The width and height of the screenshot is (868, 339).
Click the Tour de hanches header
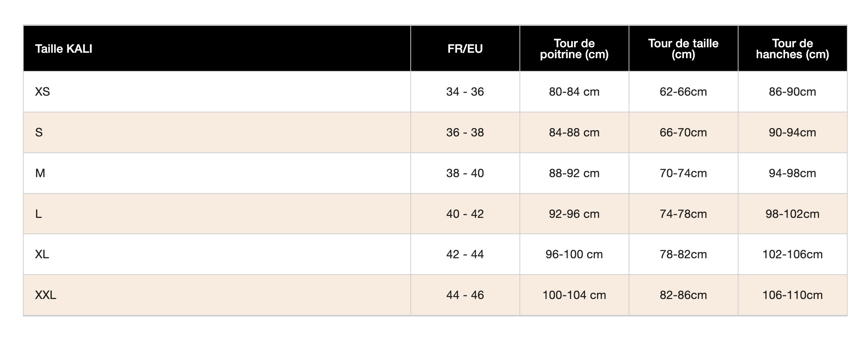[792, 49]
